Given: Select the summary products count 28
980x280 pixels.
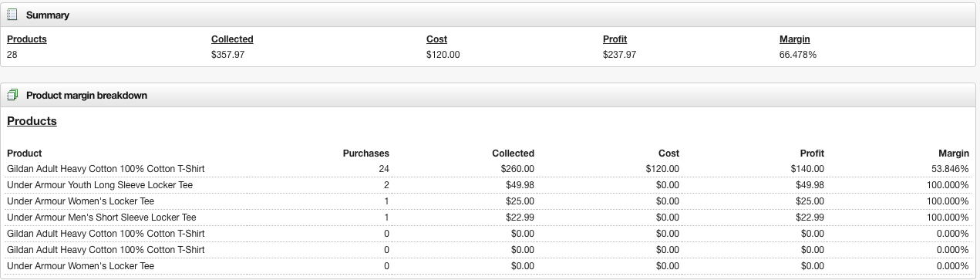Looking at the screenshot, I should (x=12, y=55).
